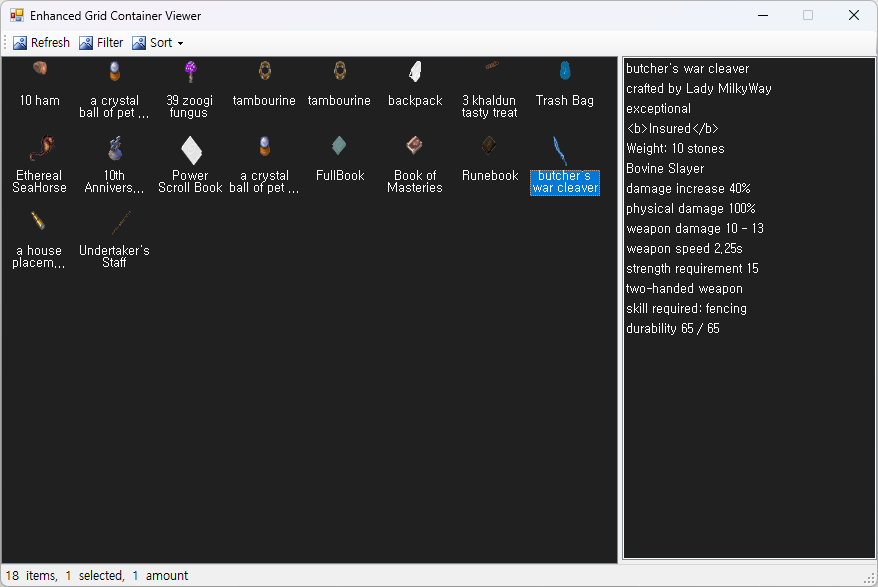Click the 'Trash Bag' label
Image resolution: width=878 pixels, height=587 pixels.
[564, 101]
